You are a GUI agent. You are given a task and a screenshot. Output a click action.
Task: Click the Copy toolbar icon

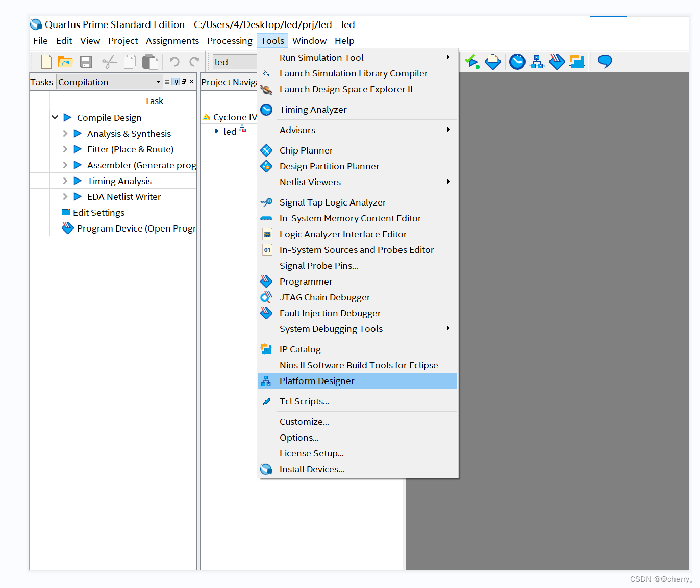coord(130,62)
